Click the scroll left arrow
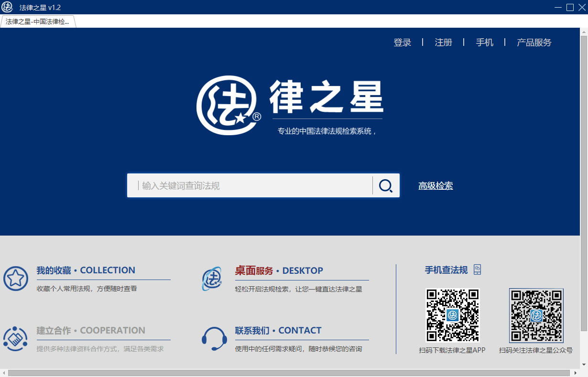The image size is (588, 377). point(4,373)
